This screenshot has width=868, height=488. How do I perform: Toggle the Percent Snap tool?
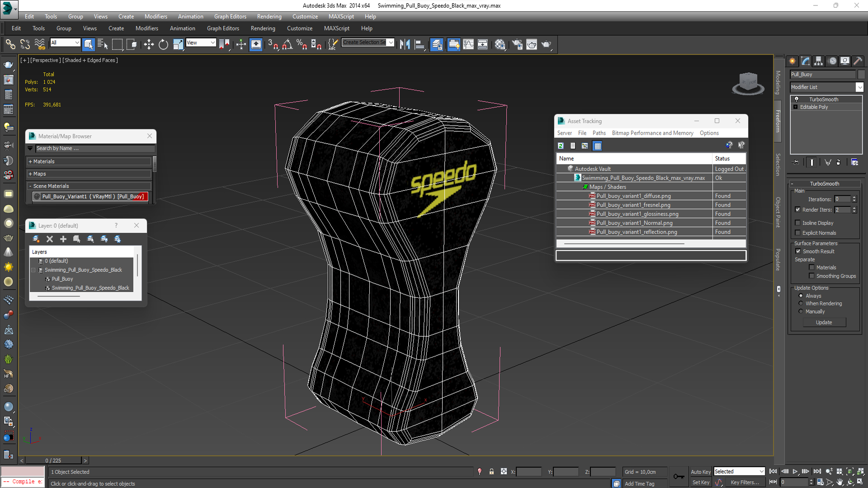tap(302, 44)
